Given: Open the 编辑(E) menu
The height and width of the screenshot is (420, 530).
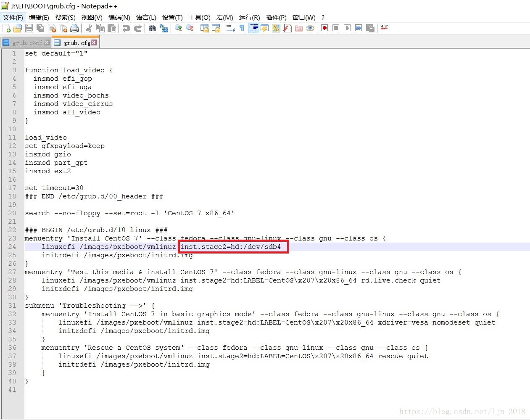Looking at the screenshot, I should 39,17.
